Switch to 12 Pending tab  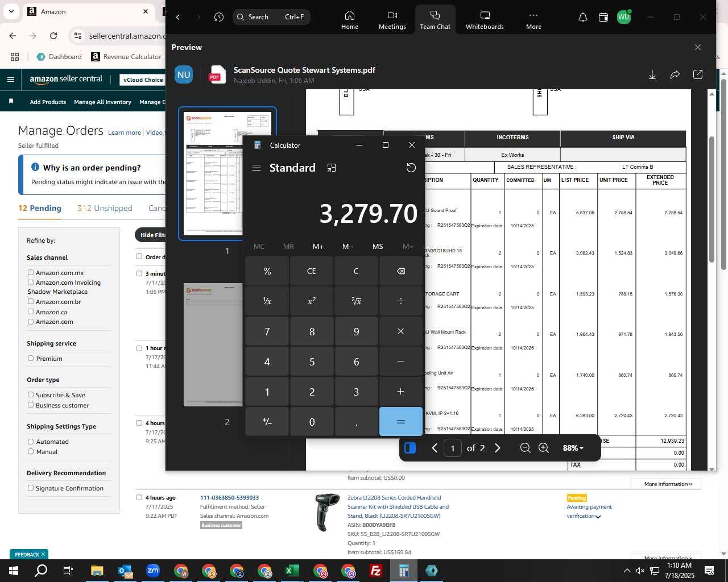tap(40, 208)
